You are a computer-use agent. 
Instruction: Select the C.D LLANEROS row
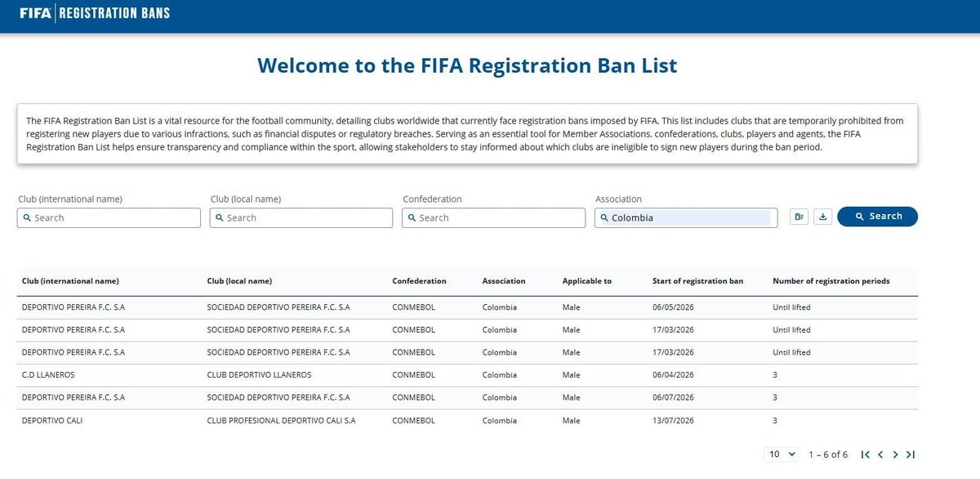tap(467, 375)
